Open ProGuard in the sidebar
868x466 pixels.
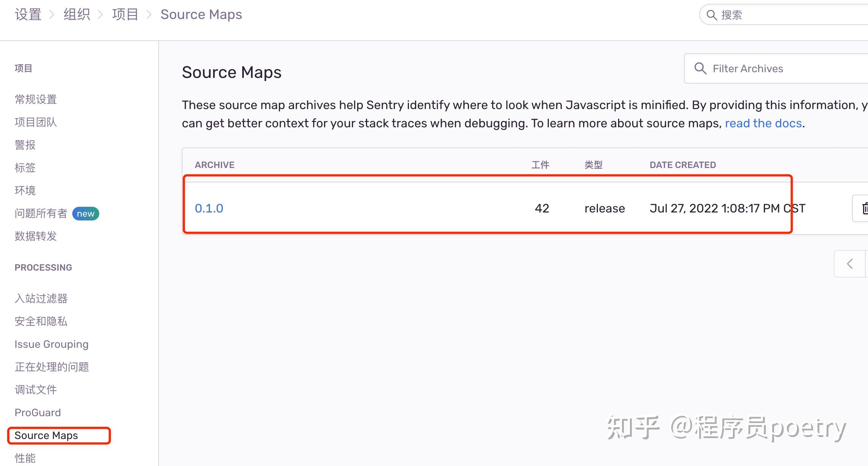pyautogui.click(x=38, y=412)
